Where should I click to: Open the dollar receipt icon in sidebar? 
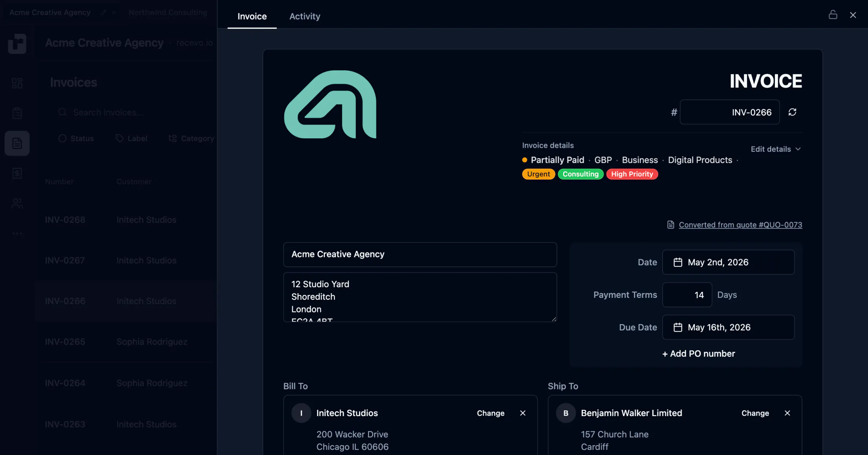17,173
